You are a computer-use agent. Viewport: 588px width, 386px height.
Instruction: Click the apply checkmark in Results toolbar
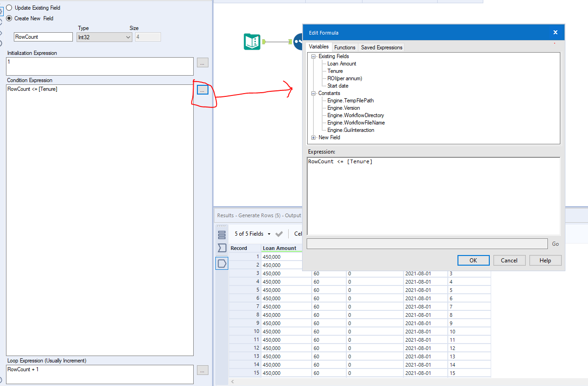pos(279,234)
